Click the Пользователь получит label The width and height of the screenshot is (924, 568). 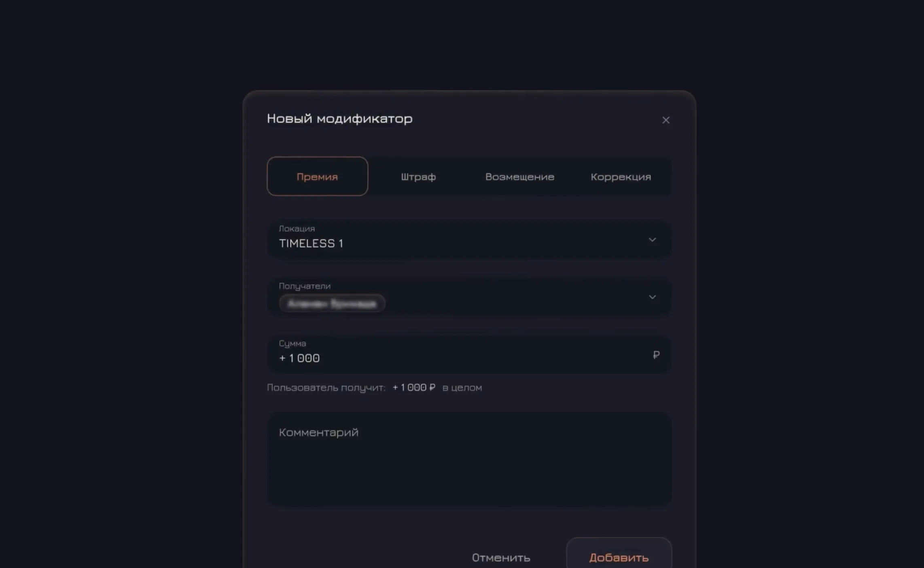(x=326, y=388)
